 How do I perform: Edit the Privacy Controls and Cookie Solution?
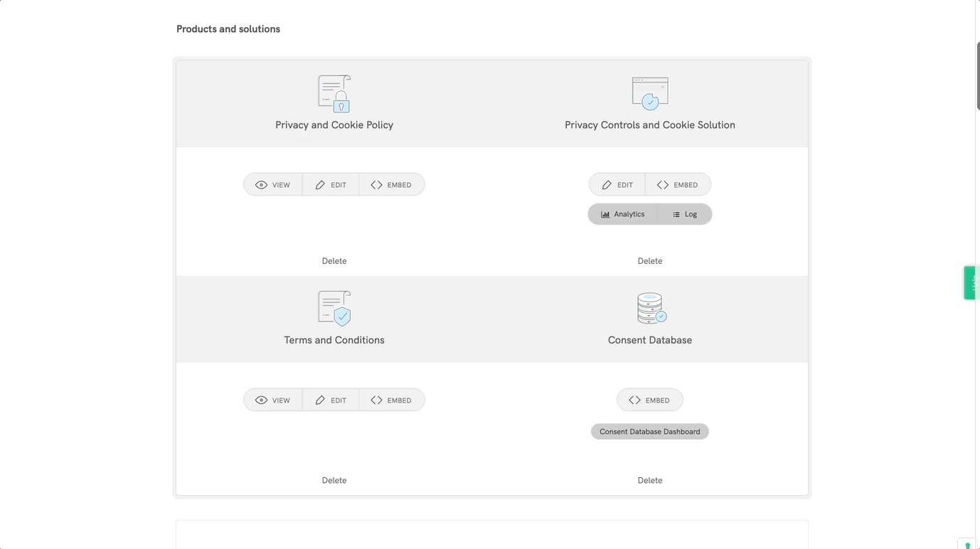617,185
